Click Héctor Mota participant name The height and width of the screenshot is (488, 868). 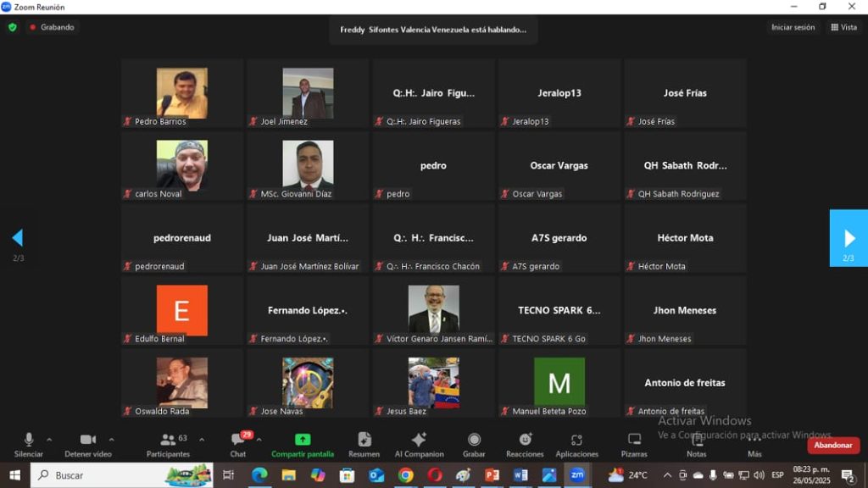coord(685,238)
